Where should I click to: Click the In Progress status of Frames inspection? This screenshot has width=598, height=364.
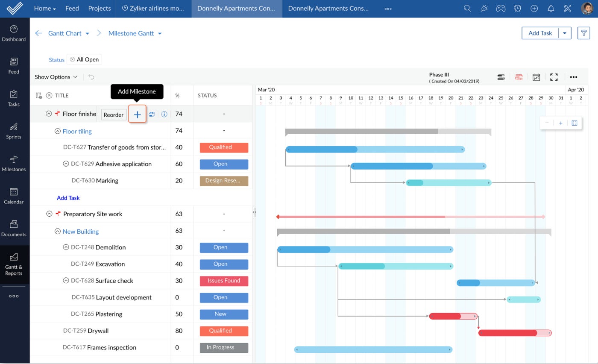[224, 347]
